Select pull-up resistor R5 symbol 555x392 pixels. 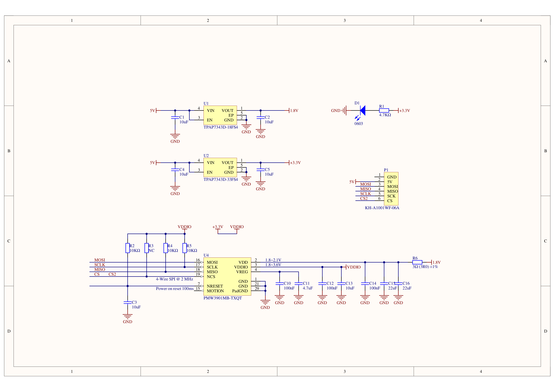(185, 248)
